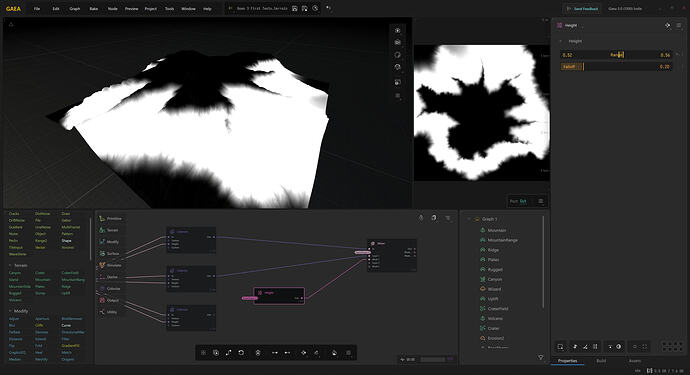Click the menu icon at bottom of viewport toolbar
690x375 pixels.
pos(398,96)
